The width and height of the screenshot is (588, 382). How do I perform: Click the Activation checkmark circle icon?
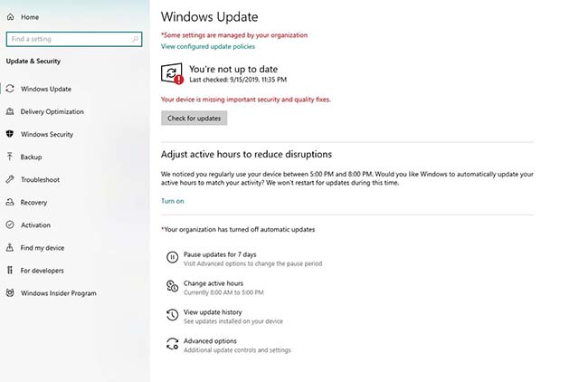point(10,224)
